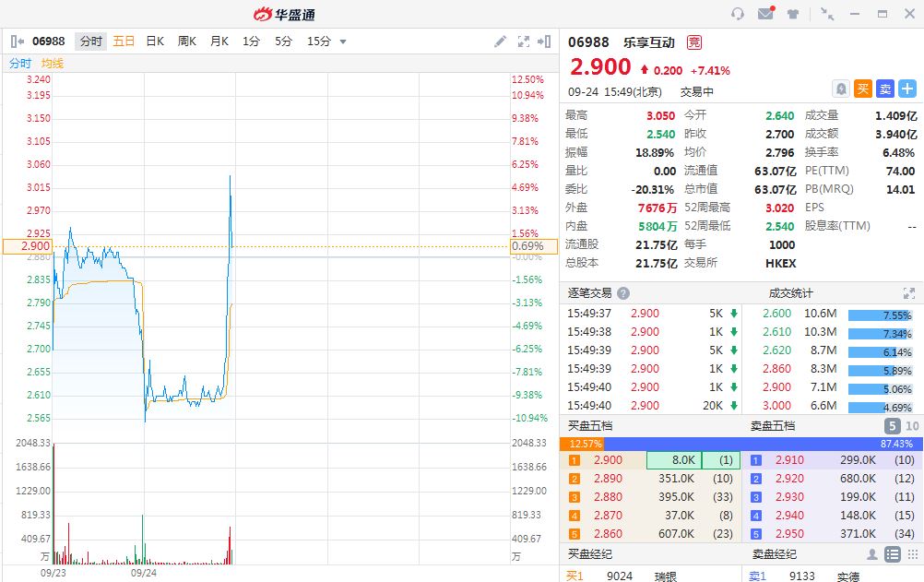The width and height of the screenshot is (924, 582).
Task: Open the messages envelope icon
Action: point(764,14)
